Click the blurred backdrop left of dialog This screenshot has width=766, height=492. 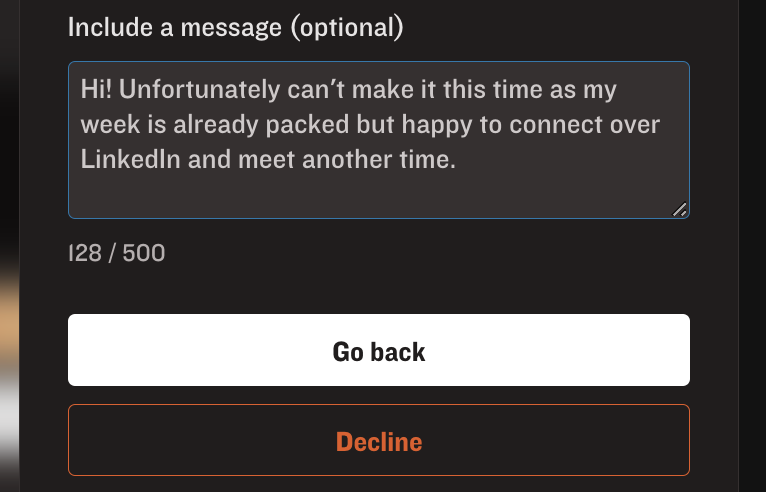pyautogui.click(x=9, y=246)
